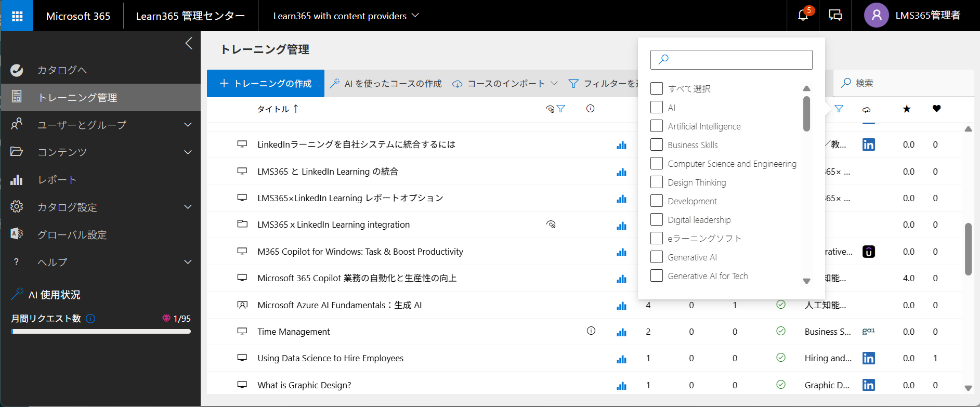This screenshot has width=980, height=407.
Task: Click the filter list scrollbar thumb
Action: [806, 114]
